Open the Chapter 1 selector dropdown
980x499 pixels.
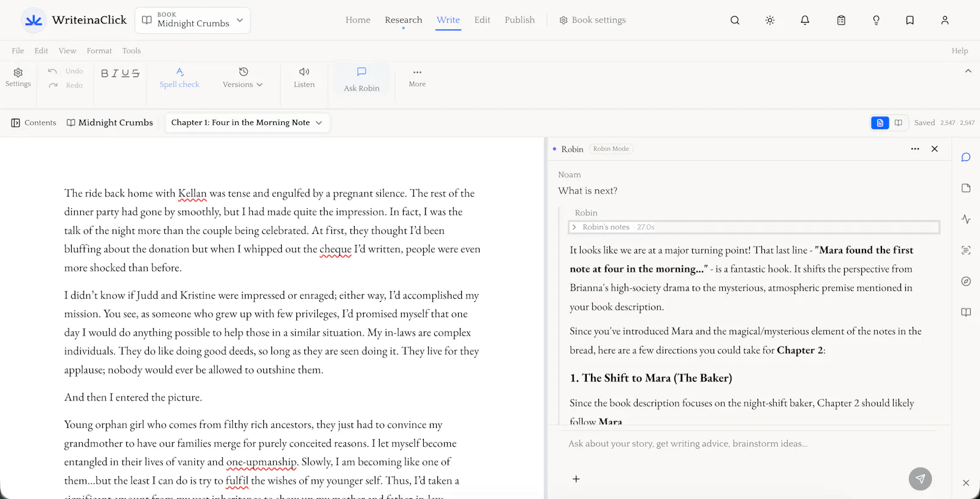point(247,122)
